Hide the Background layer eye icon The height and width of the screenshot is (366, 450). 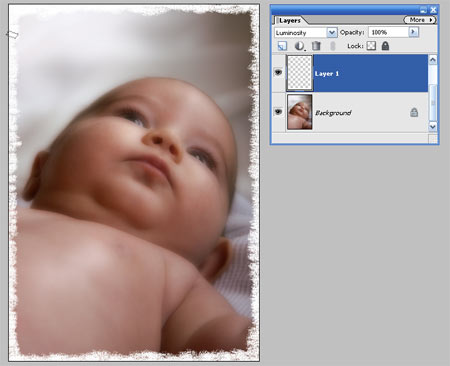(278, 111)
